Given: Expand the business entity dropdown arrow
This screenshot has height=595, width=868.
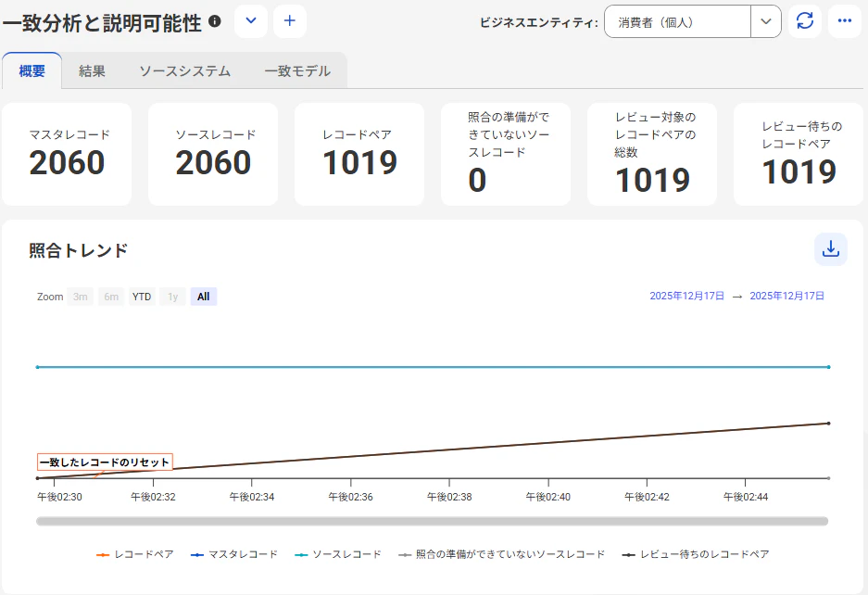Looking at the screenshot, I should [x=765, y=21].
